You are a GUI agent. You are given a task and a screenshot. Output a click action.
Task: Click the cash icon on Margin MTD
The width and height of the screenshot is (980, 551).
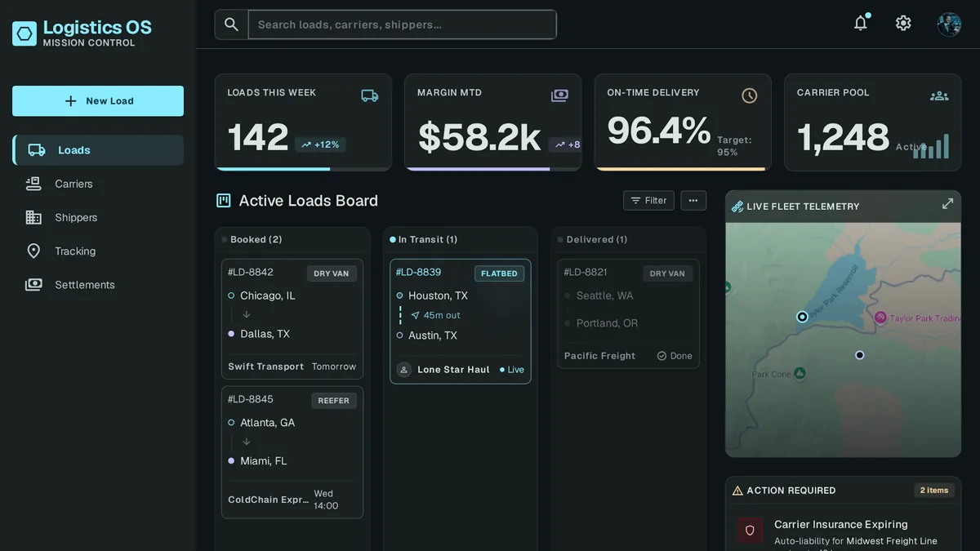point(559,96)
